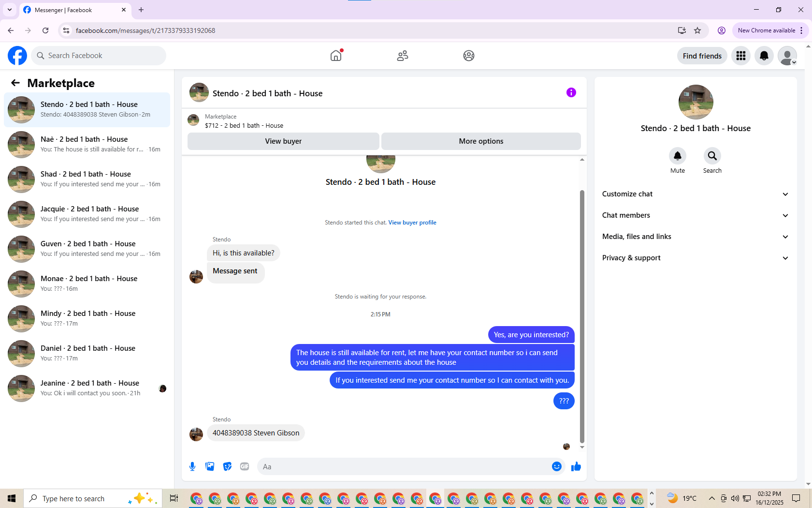Viewport: 812px width, 508px height.
Task: Choose a GIF from the GIF icon
Action: [245, 466]
